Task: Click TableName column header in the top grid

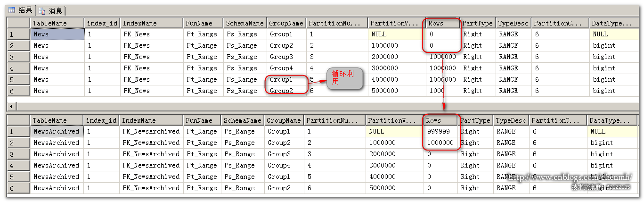Action: (57, 23)
